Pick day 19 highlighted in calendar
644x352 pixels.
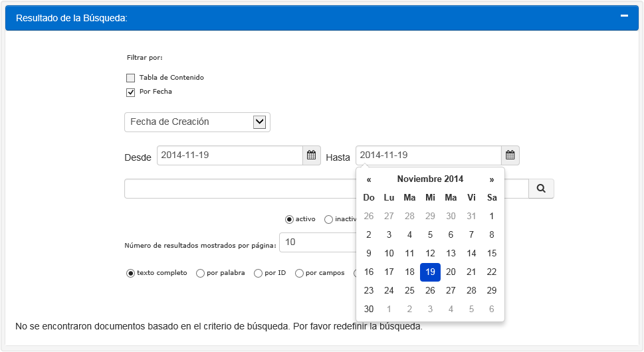coord(430,272)
